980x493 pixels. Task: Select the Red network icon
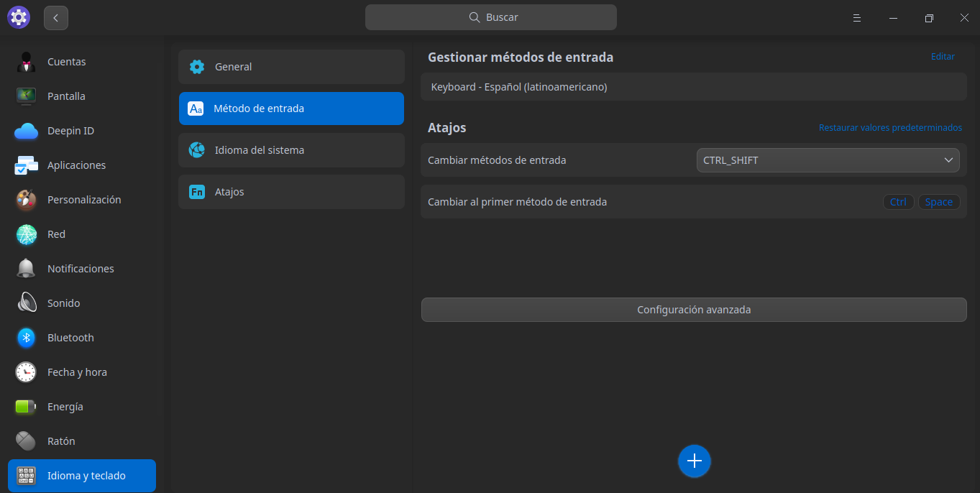[x=27, y=234]
